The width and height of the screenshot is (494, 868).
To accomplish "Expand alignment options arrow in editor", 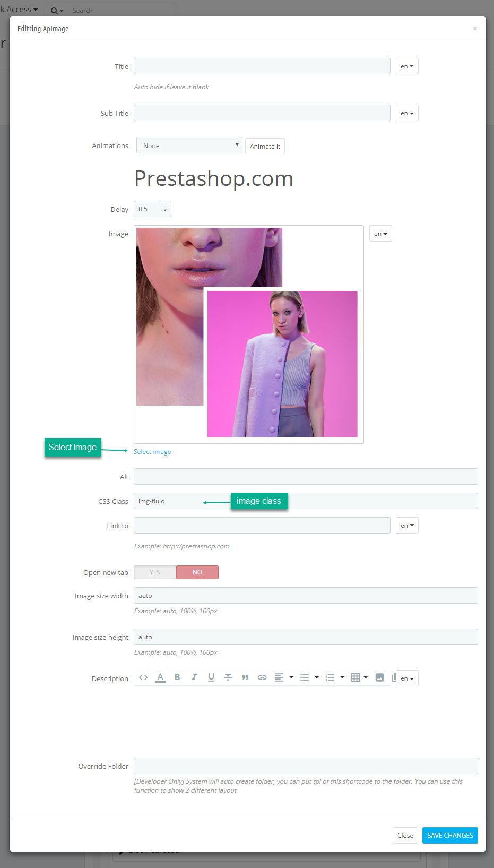I will click(x=291, y=677).
